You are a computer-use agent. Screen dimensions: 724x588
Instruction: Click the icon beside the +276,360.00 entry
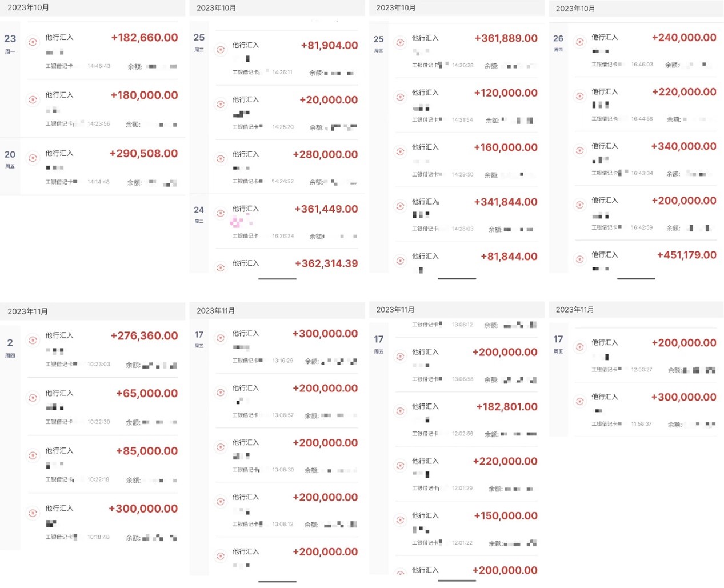33,340
